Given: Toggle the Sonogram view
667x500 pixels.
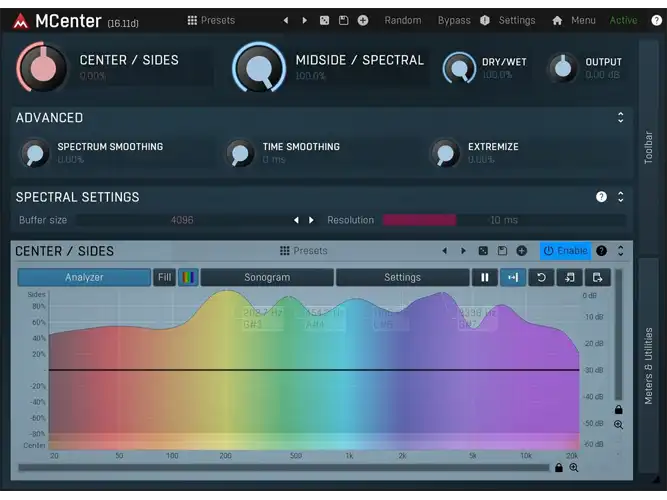Looking at the screenshot, I should click(267, 277).
